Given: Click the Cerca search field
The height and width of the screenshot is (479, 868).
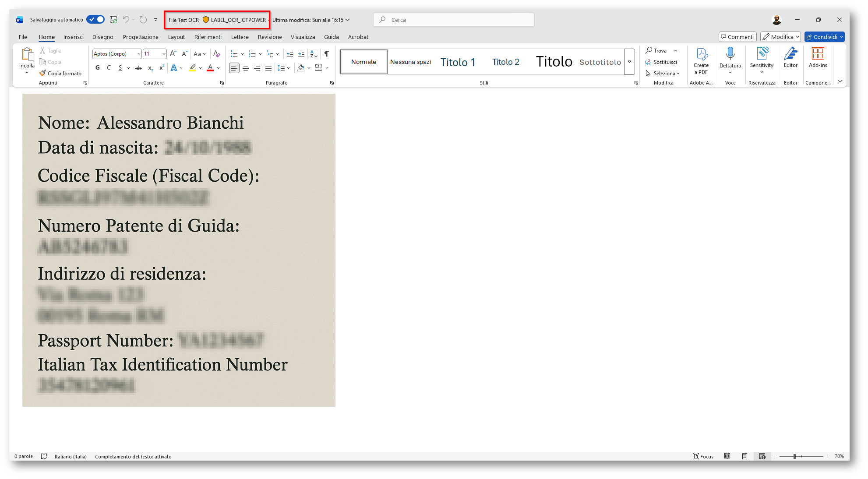Looking at the screenshot, I should [x=453, y=20].
